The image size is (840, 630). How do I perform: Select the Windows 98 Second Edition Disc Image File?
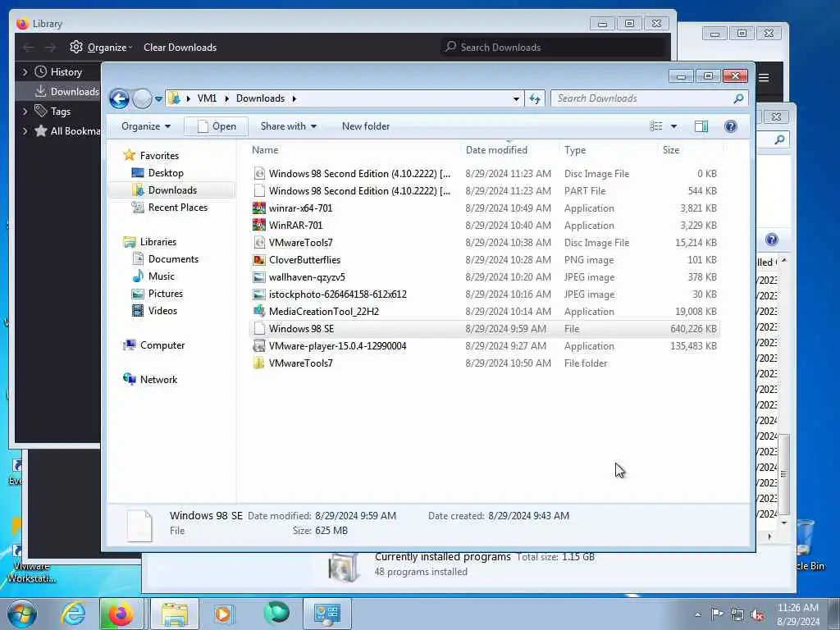pyautogui.click(x=484, y=174)
